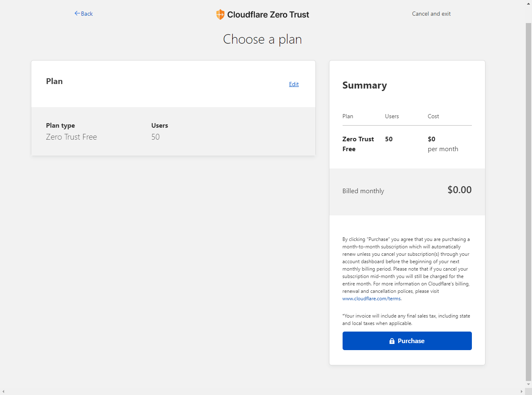Click the horizontal scrollbar left arrow

coord(3,391)
